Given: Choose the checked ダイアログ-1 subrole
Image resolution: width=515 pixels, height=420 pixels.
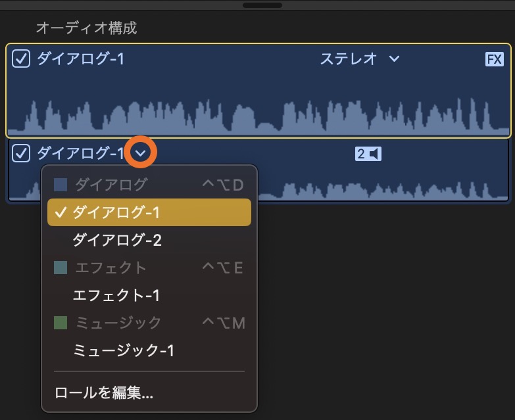Looking at the screenshot, I should (x=149, y=212).
